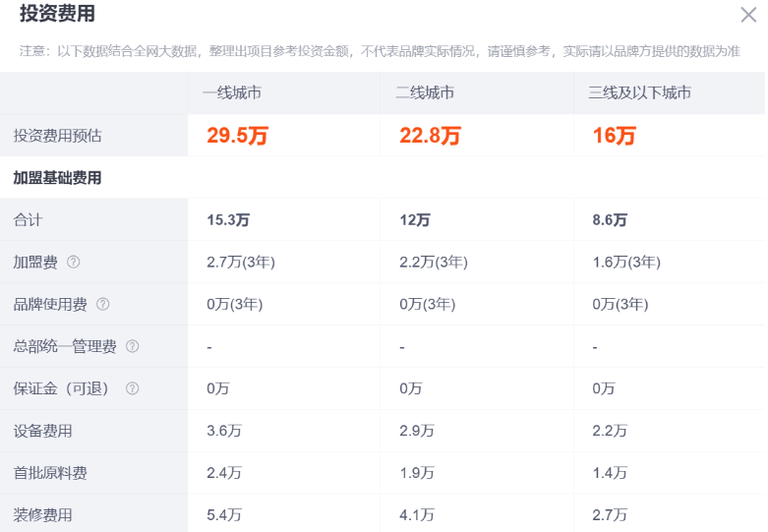The height and width of the screenshot is (532, 768).
Task: Click the 2.4万 raw material cell
Action: coord(224,473)
